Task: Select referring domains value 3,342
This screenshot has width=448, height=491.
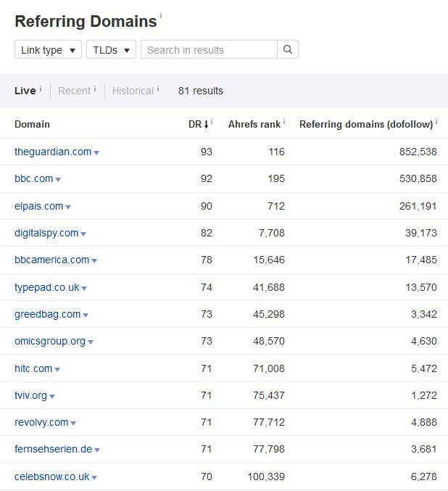Action: click(424, 314)
